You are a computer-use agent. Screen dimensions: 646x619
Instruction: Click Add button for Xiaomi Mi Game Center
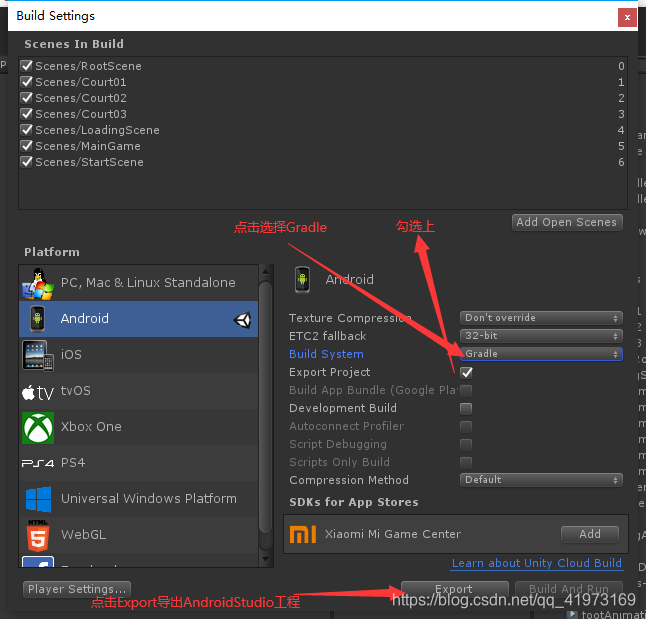click(x=590, y=534)
